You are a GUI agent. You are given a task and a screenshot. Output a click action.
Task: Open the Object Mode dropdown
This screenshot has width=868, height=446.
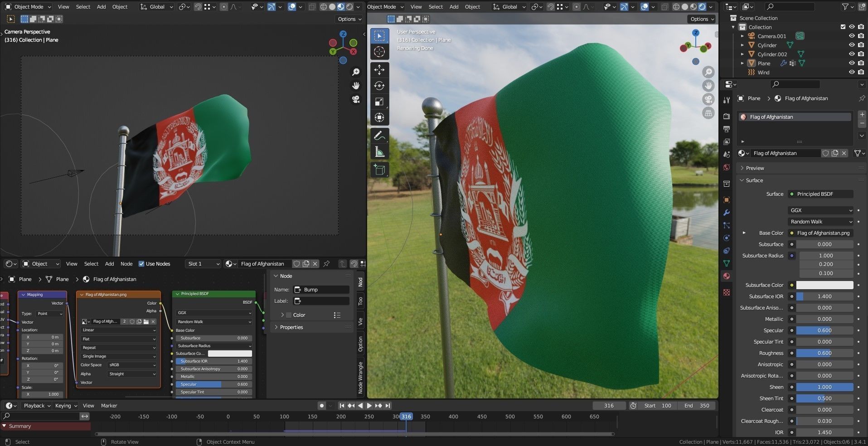point(27,6)
